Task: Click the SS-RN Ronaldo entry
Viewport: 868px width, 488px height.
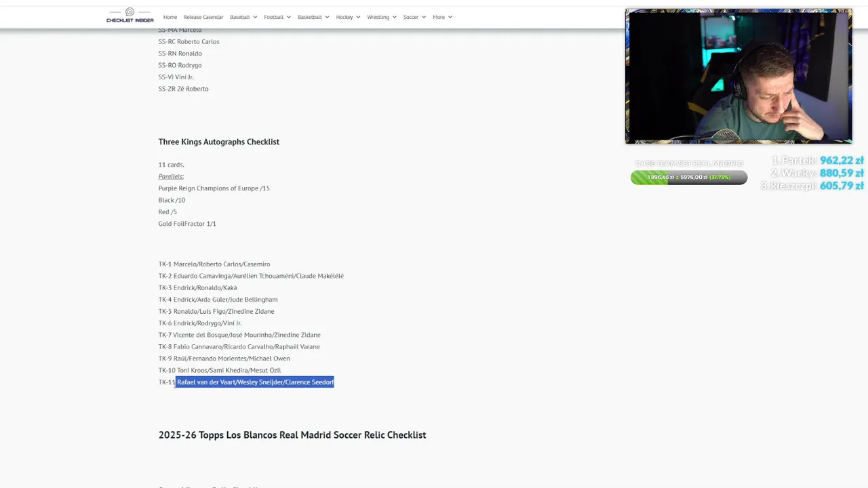Action: tap(180, 54)
